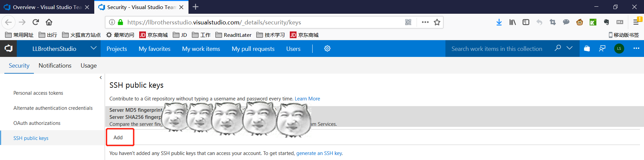The height and width of the screenshot is (160, 644).
Task: Open the 工作 bookmarks folder
Action: (x=201, y=35)
